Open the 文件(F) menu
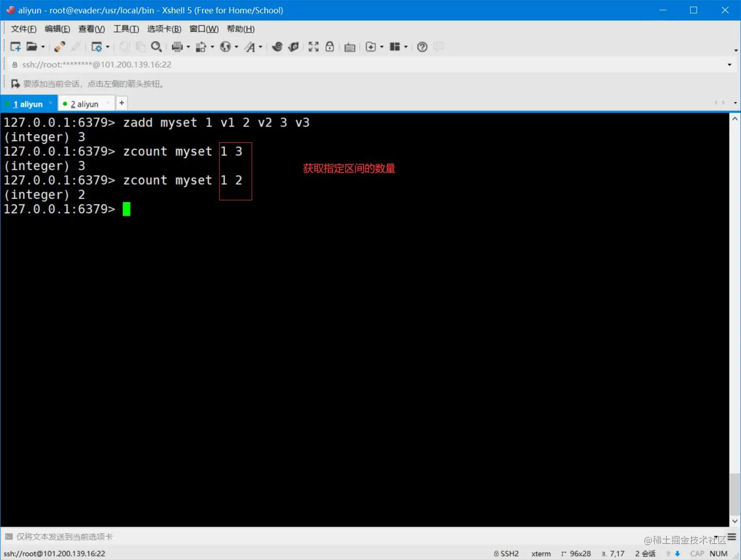Image resolution: width=741 pixels, height=560 pixels. (24, 29)
